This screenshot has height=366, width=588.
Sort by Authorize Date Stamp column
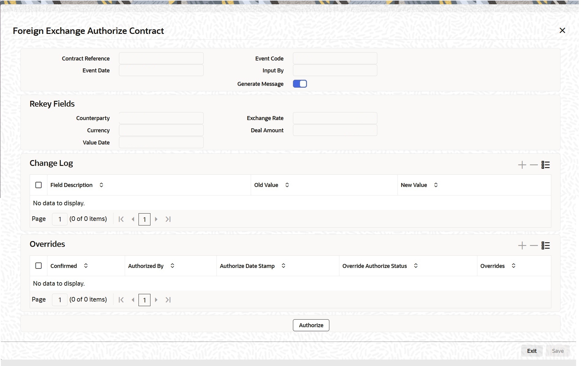(283, 266)
